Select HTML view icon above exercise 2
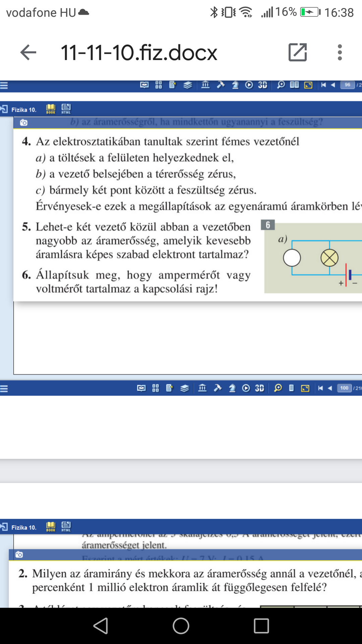The height and width of the screenshot is (644, 362). (x=66, y=527)
